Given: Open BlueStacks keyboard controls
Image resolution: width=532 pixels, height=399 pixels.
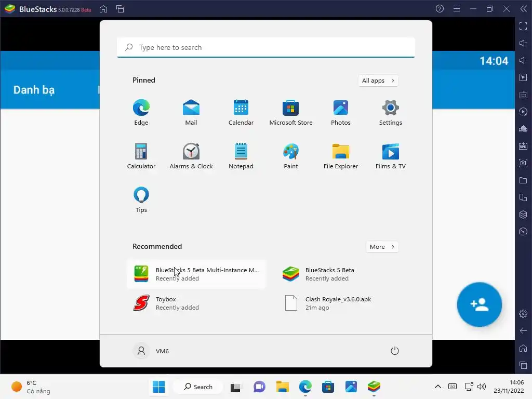Looking at the screenshot, I should pyautogui.click(x=523, y=95).
